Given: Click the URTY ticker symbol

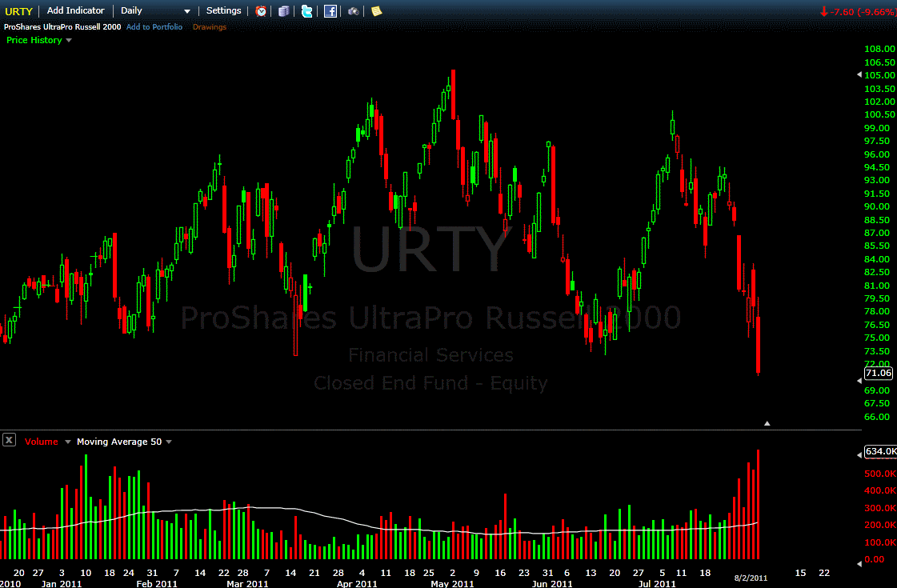Looking at the screenshot, I should (x=19, y=11).
